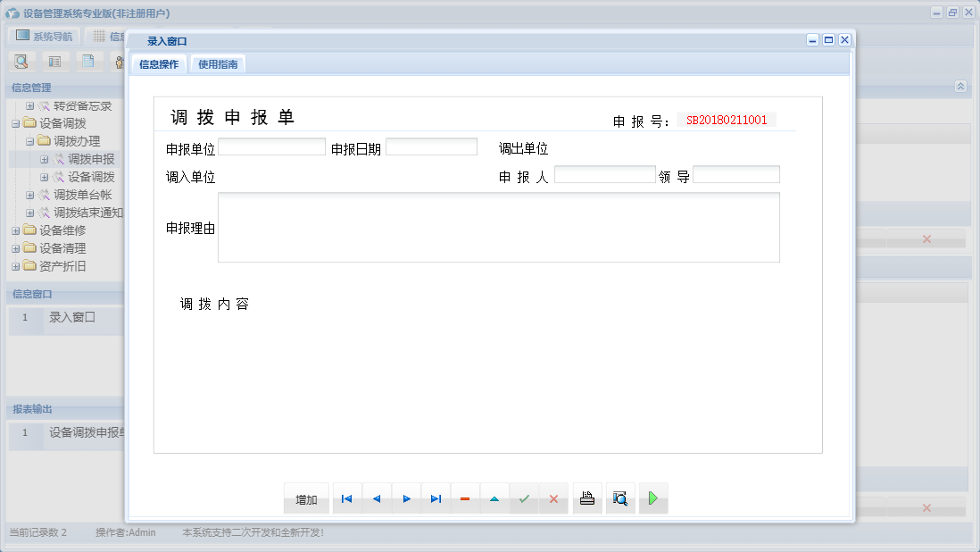Image resolution: width=980 pixels, height=552 pixels.
Task: Click the print icon in the toolbar
Action: point(586,498)
